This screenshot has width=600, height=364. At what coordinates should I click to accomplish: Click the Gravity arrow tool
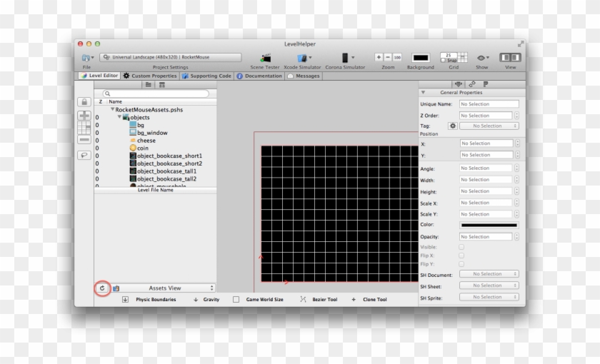pos(196,300)
